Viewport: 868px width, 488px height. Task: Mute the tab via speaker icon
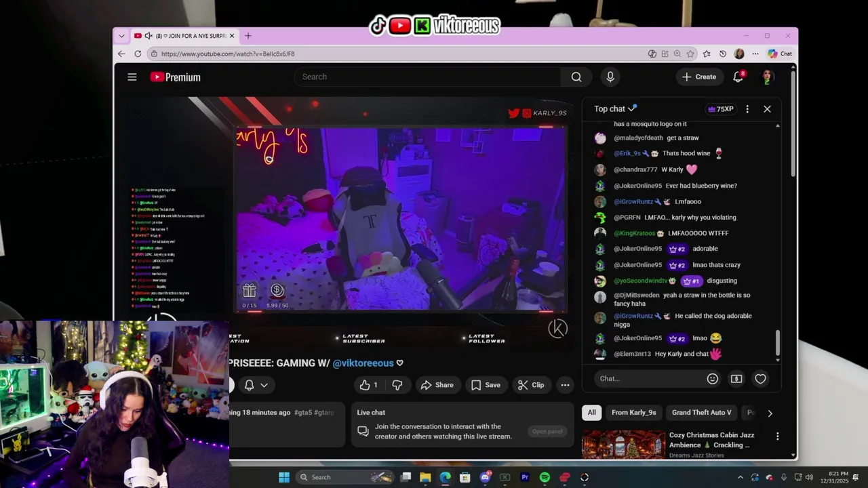click(x=149, y=36)
